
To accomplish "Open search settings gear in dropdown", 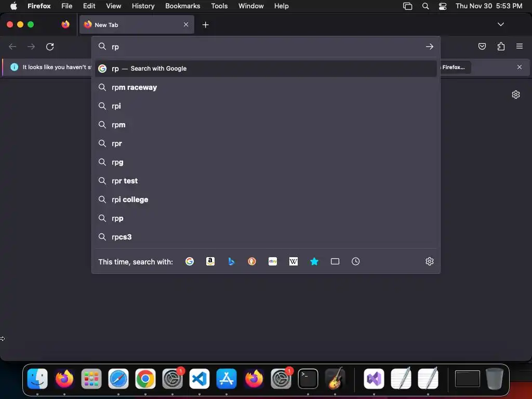I will [x=430, y=261].
